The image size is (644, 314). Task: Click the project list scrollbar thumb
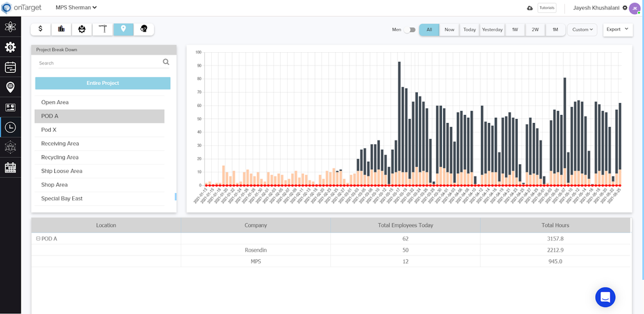pyautogui.click(x=175, y=197)
